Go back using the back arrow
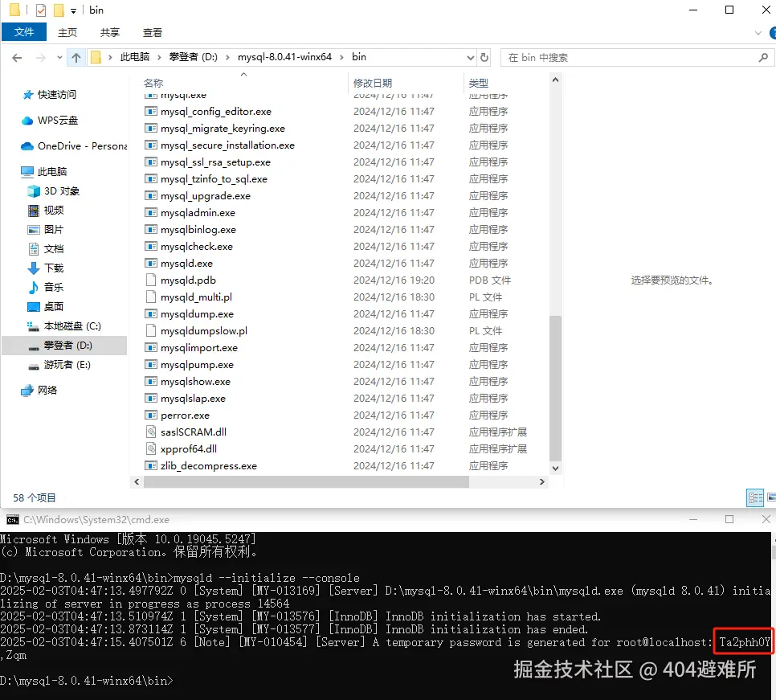The width and height of the screenshot is (776, 700). [x=17, y=57]
